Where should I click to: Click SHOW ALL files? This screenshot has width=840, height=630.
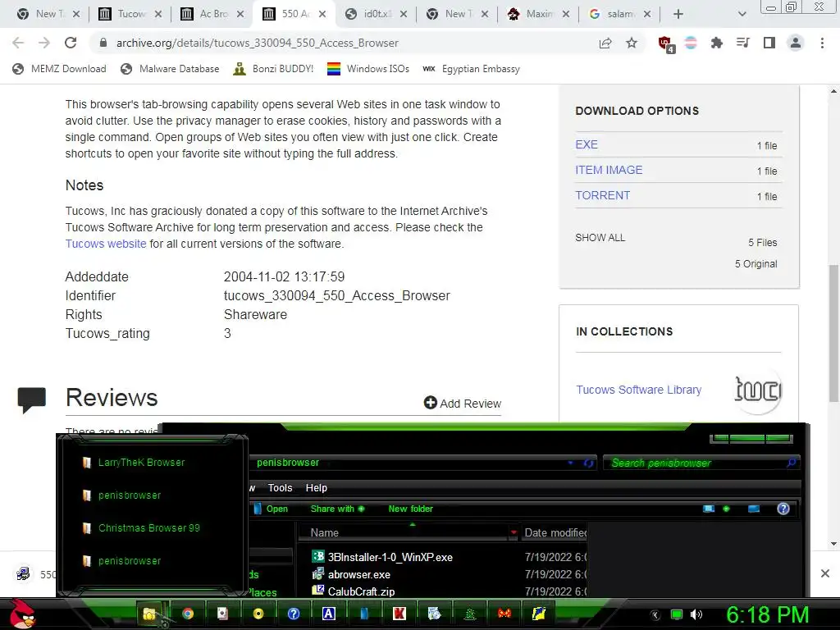(x=600, y=237)
